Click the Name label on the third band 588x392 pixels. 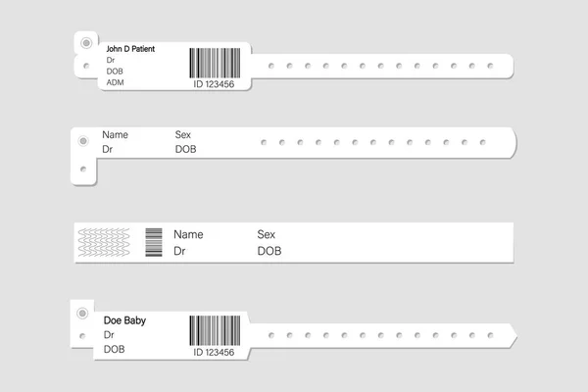188,234
